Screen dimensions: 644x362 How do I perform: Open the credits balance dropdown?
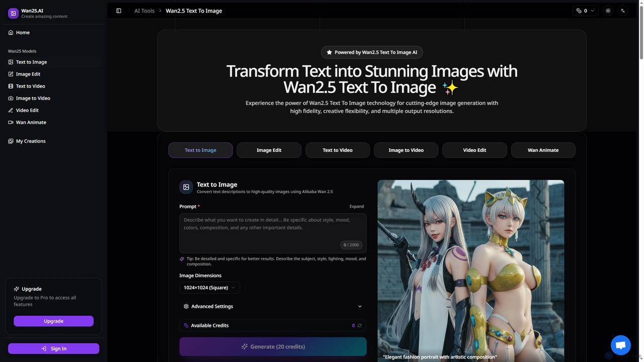pos(585,11)
